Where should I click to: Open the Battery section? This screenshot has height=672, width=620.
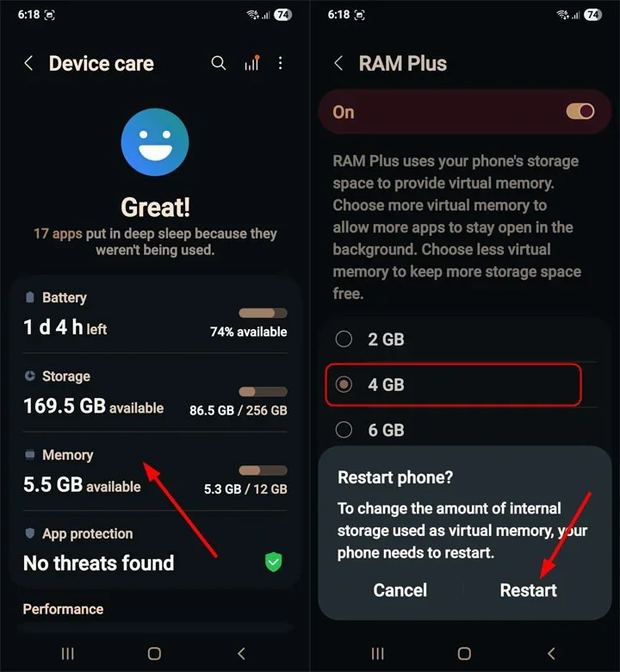tap(155, 315)
